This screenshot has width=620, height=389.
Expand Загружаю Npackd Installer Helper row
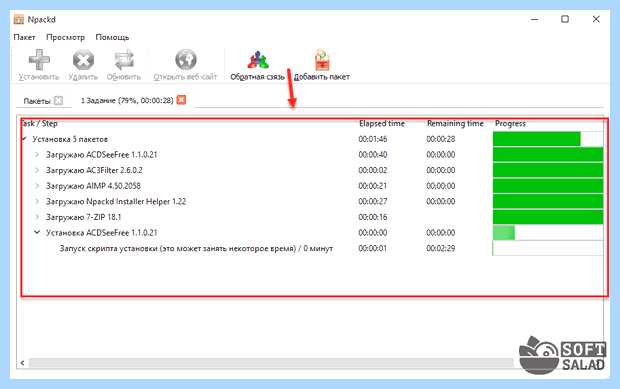click(37, 201)
